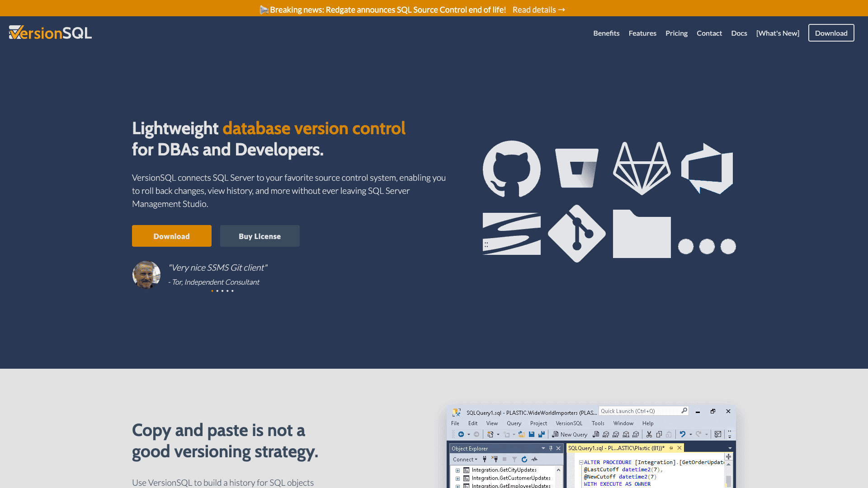Click the Bitbucket bucket logo
The height and width of the screenshot is (488, 868).
[577, 168]
